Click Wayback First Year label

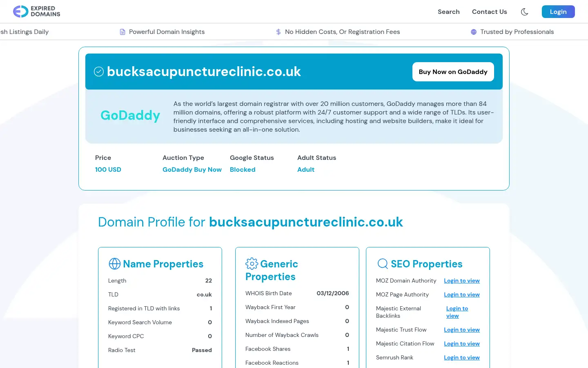[270, 307]
